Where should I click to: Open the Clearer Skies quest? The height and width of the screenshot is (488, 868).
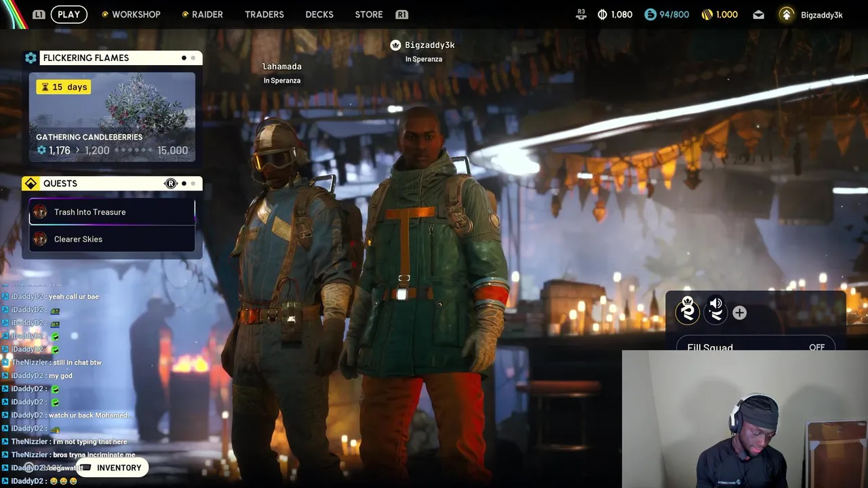tap(112, 239)
